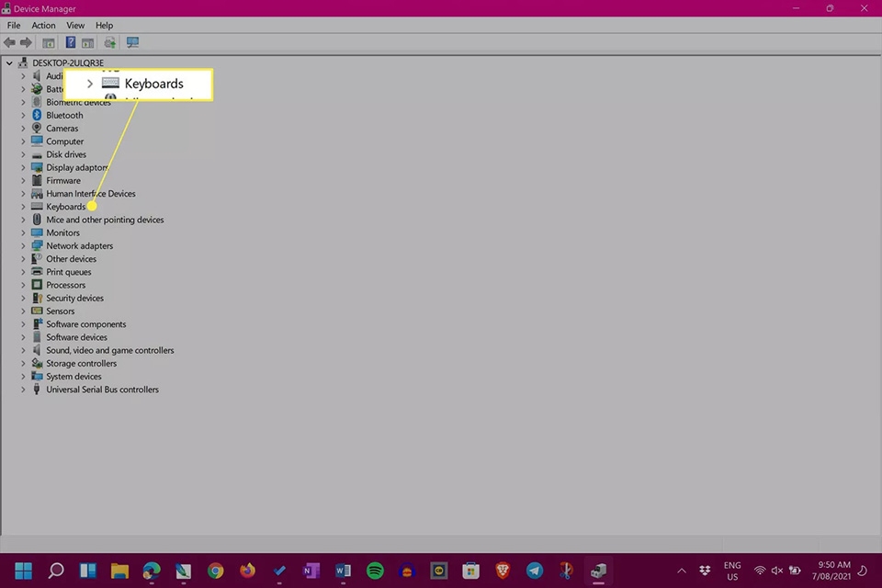Click the Firmware chip icon
Image resolution: width=882 pixels, height=588 pixels.
(x=37, y=181)
